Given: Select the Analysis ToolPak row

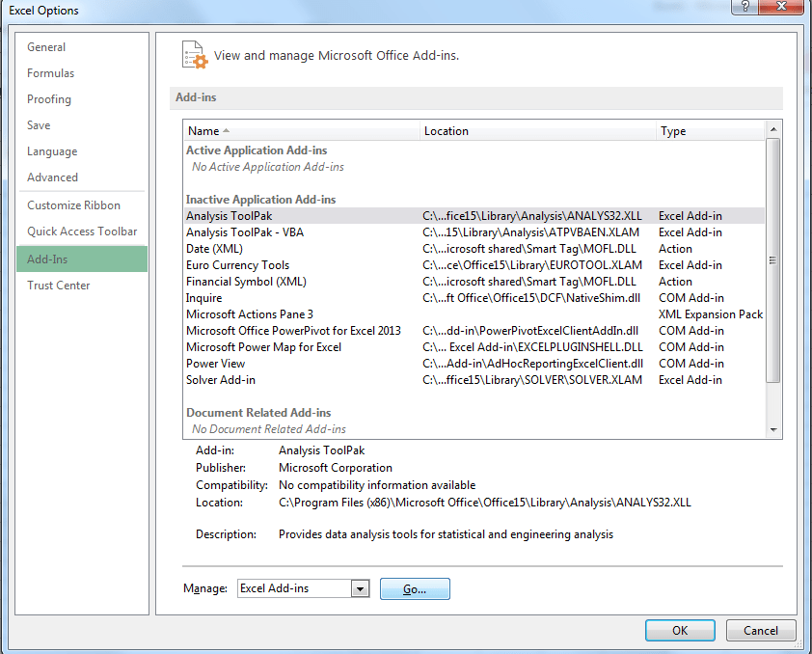Looking at the screenshot, I should click(x=474, y=216).
